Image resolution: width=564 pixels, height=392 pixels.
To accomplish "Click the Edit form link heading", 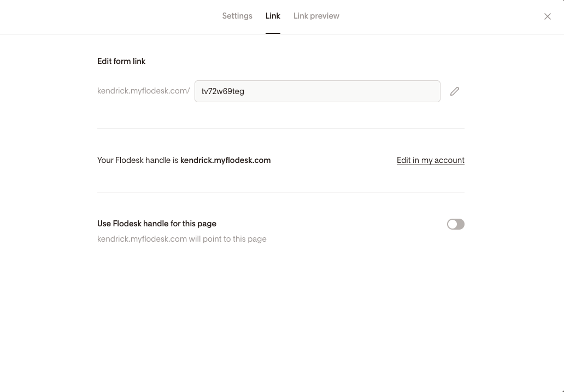I will click(121, 61).
